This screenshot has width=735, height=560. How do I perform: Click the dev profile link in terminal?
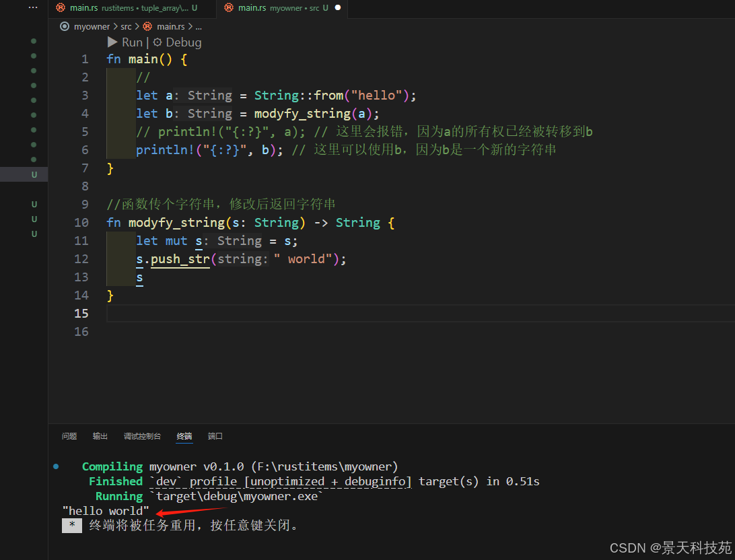[x=281, y=482]
